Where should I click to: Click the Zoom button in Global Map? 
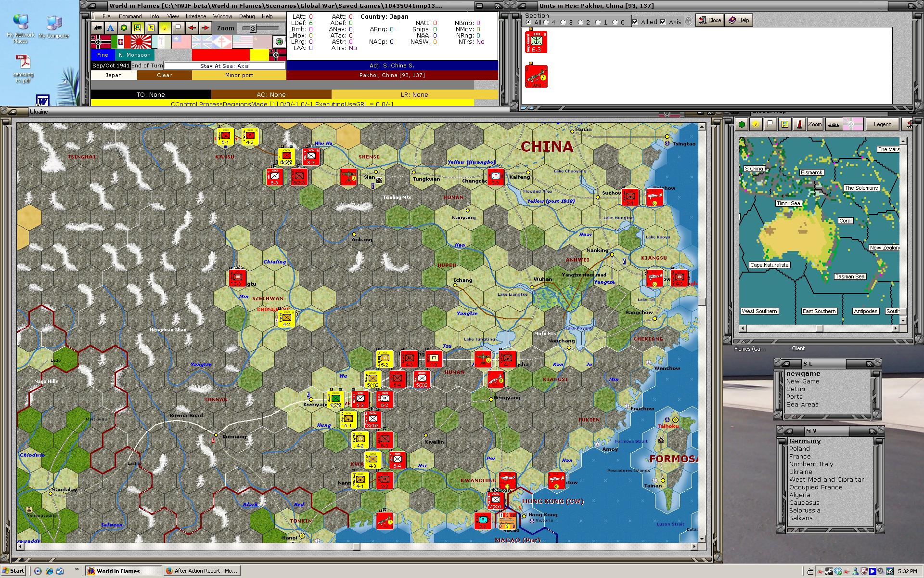coord(815,124)
